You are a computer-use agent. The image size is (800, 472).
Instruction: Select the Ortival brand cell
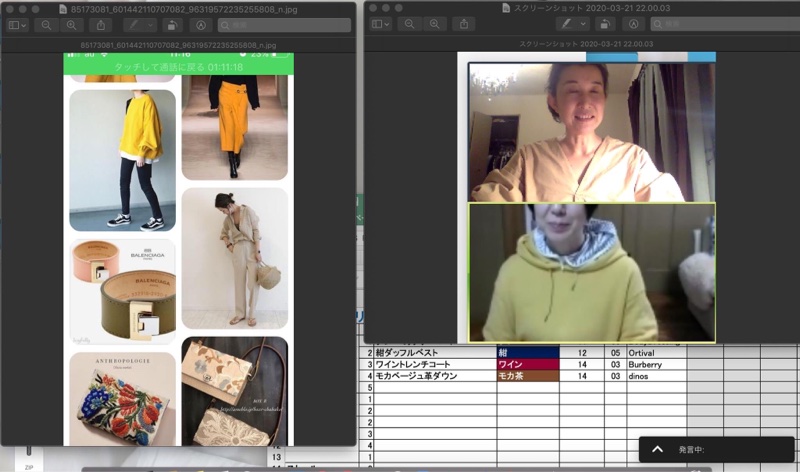click(657, 353)
